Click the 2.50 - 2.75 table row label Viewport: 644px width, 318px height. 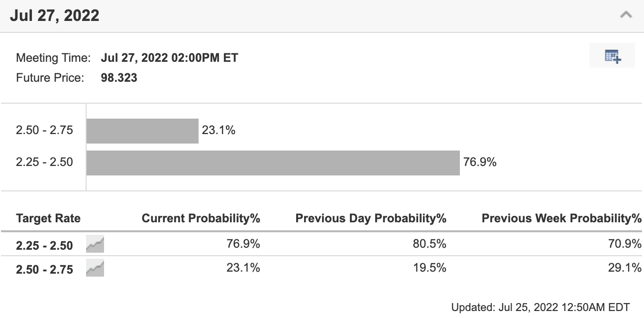pos(44,270)
